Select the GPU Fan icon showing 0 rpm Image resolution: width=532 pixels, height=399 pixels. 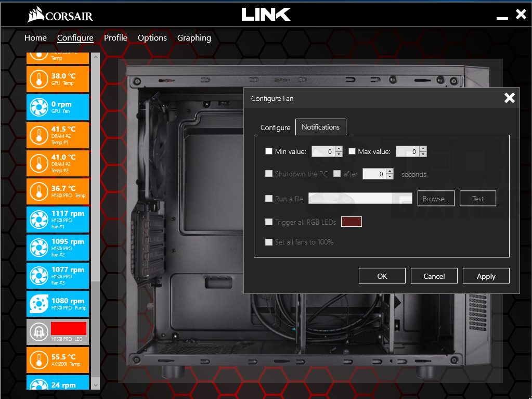[38, 107]
